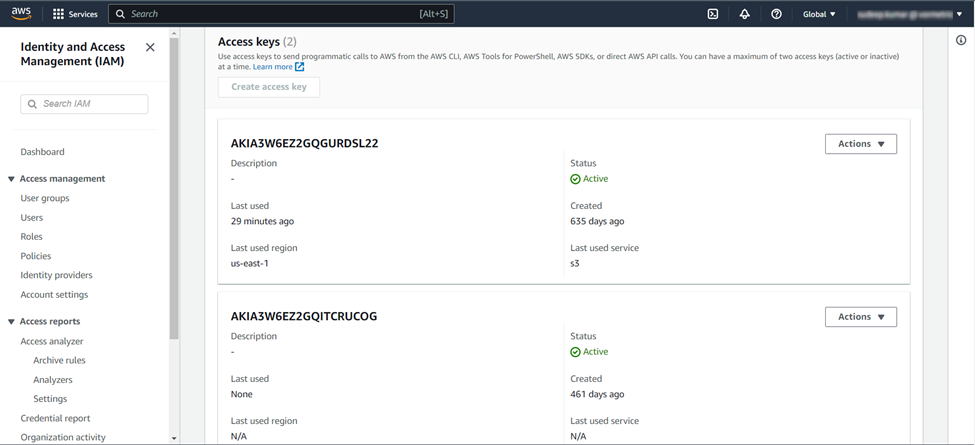975x445 pixels.
Task: Focus the Search IAM input field
Action: pos(85,104)
